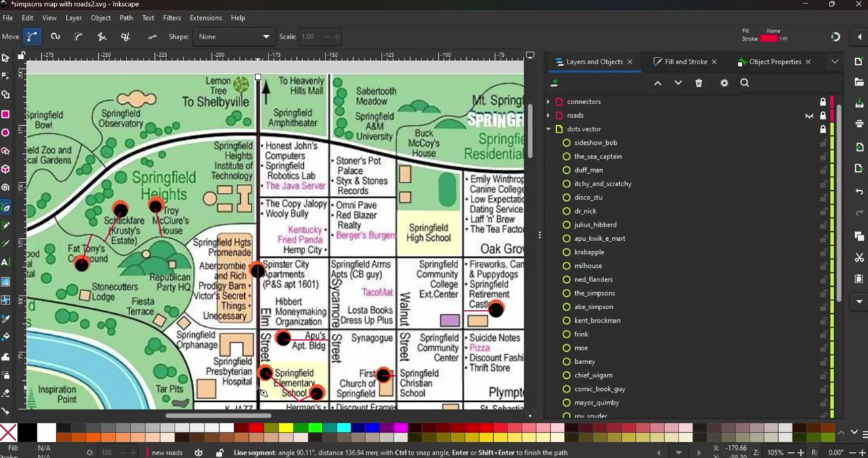Switch to the Fill and Stroke tab

pos(685,62)
